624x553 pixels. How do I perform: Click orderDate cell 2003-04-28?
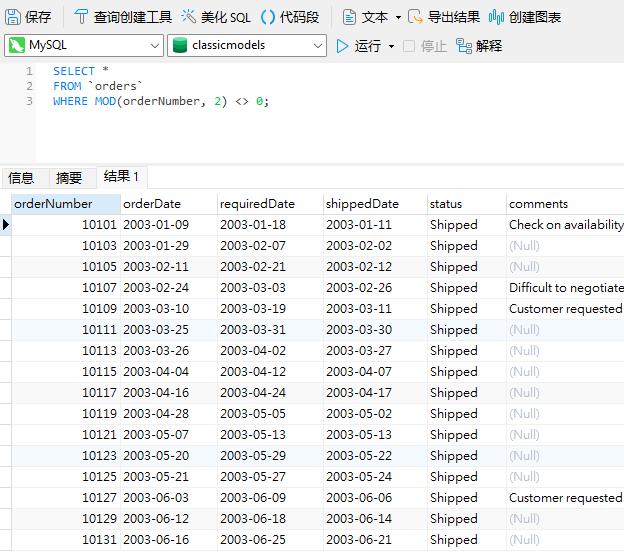click(169, 414)
